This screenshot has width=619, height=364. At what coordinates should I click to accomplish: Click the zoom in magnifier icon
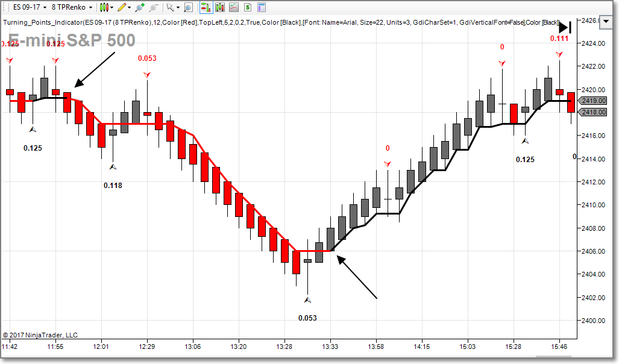pyautogui.click(x=140, y=7)
